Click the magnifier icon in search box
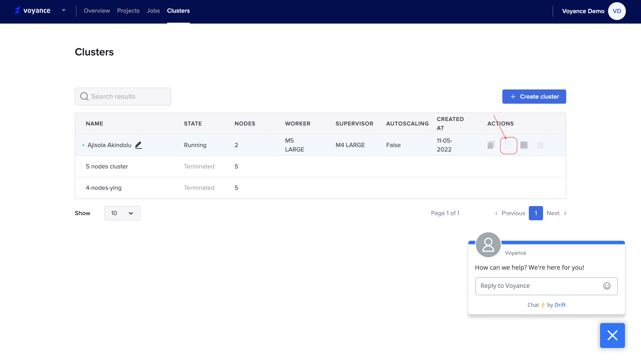Viewport: 641px width, 364px height. [x=84, y=97]
